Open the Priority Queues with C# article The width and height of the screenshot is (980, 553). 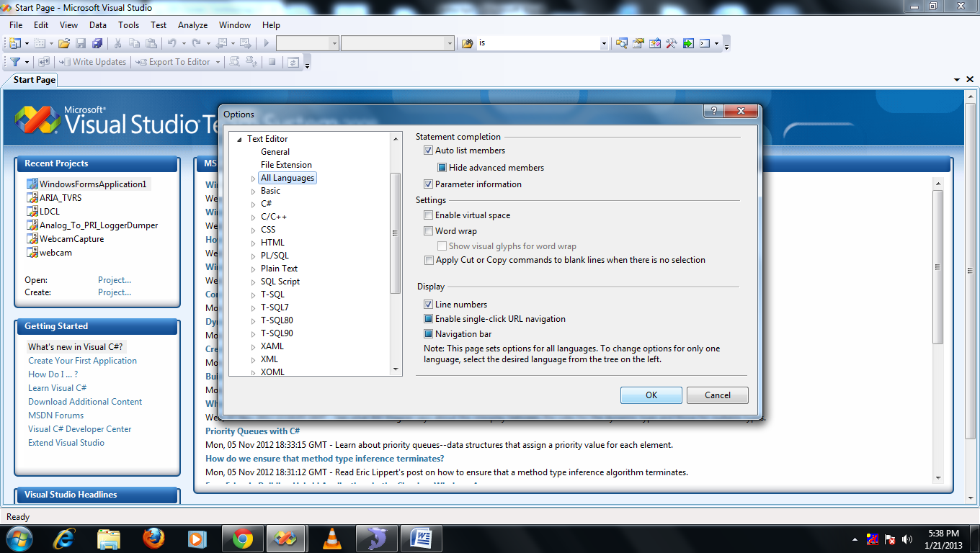pyautogui.click(x=252, y=431)
